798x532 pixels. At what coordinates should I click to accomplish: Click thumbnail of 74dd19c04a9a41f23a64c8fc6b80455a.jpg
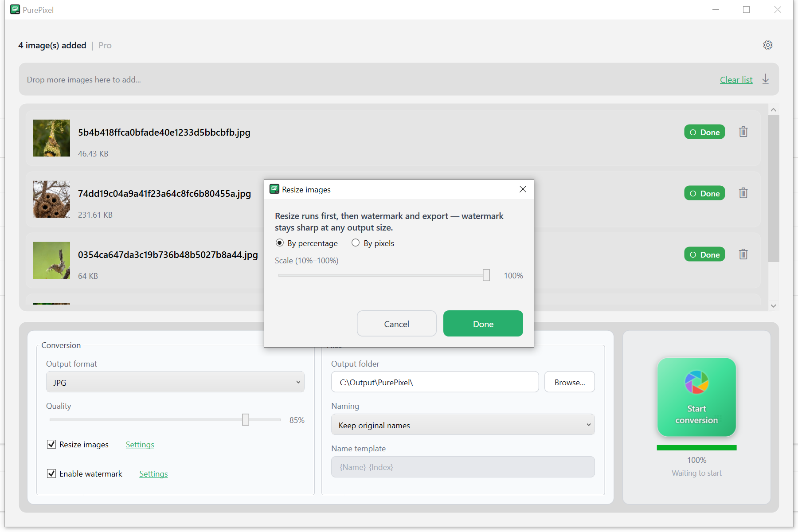(51, 199)
